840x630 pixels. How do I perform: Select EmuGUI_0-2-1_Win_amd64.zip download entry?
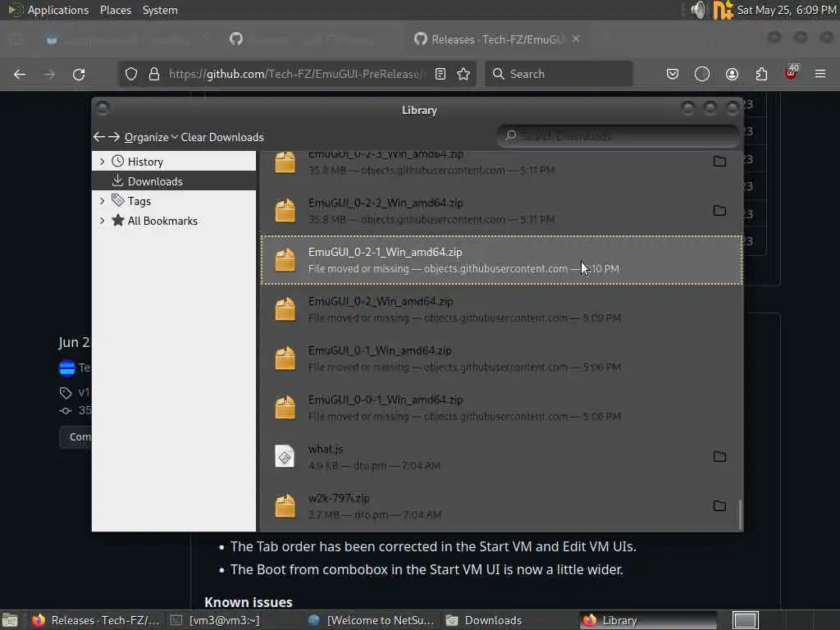point(501,260)
